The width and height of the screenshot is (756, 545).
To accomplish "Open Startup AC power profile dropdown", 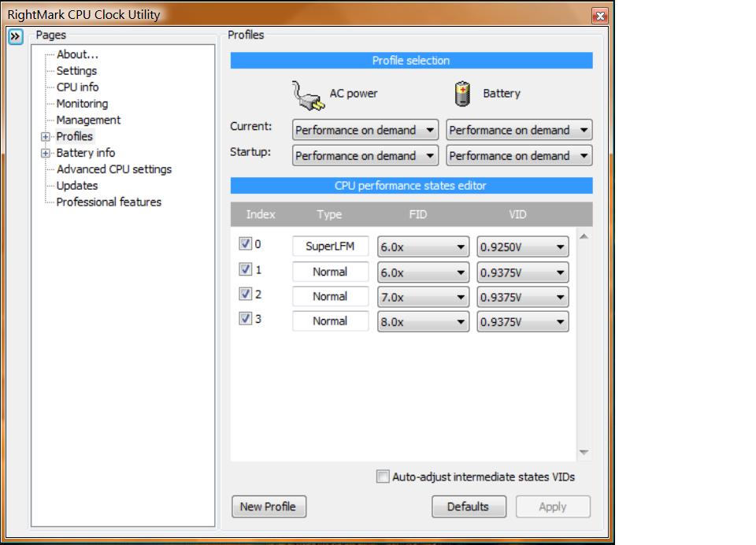I will tap(365, 156).
